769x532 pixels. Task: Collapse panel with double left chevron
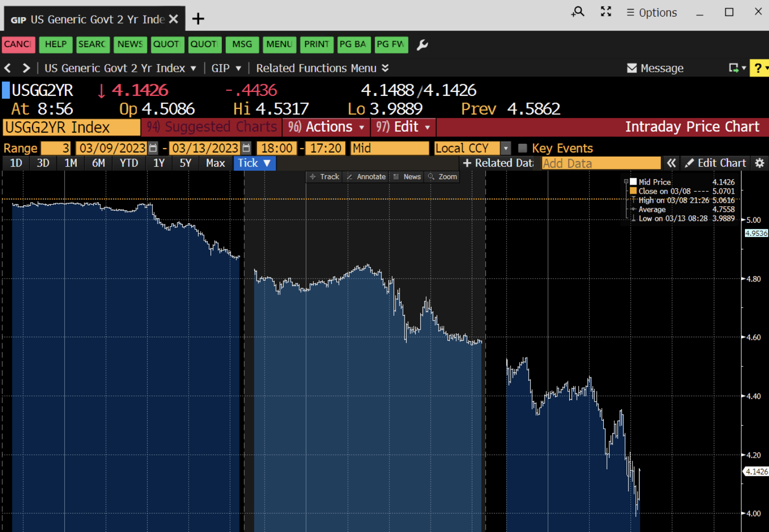tap(671, 163)
